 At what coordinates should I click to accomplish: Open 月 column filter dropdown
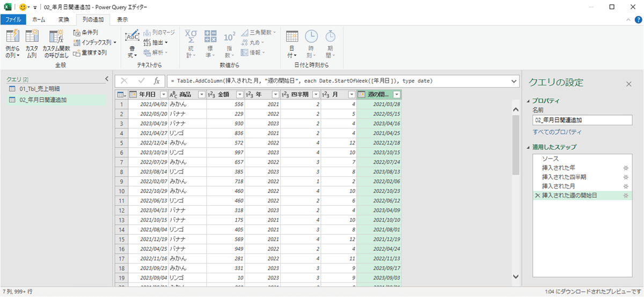pos(352,95)
